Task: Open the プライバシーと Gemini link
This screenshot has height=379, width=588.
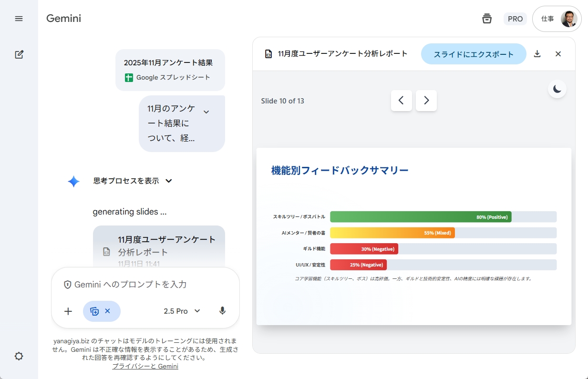Action: click(x=145, y=366)
